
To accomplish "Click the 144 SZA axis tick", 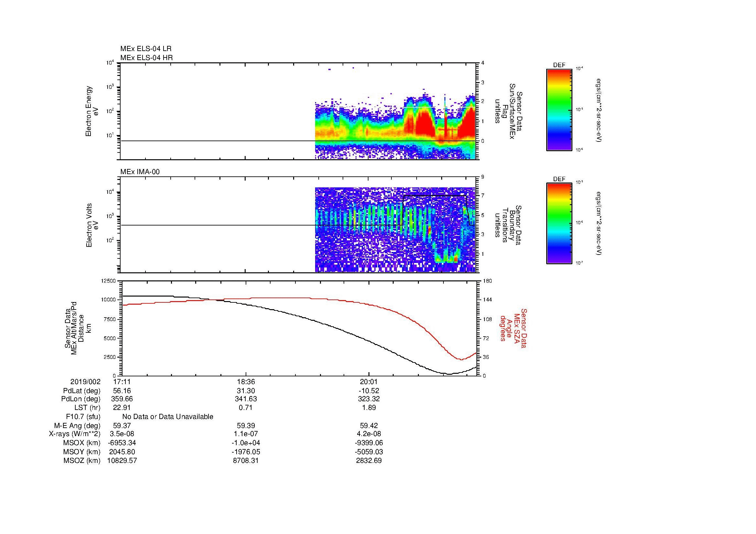I will 487,300.
